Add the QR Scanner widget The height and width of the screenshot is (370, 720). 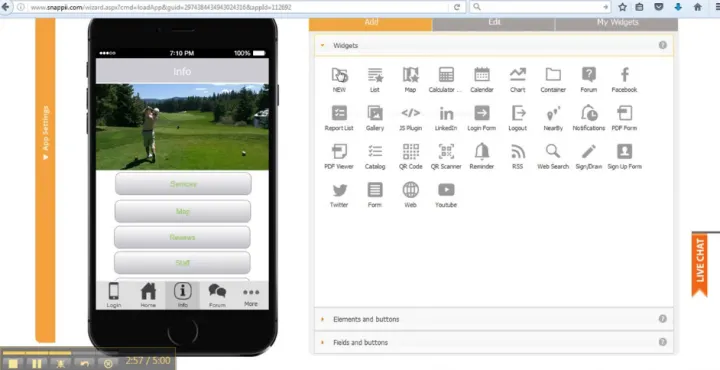click(x=446, y=156)
